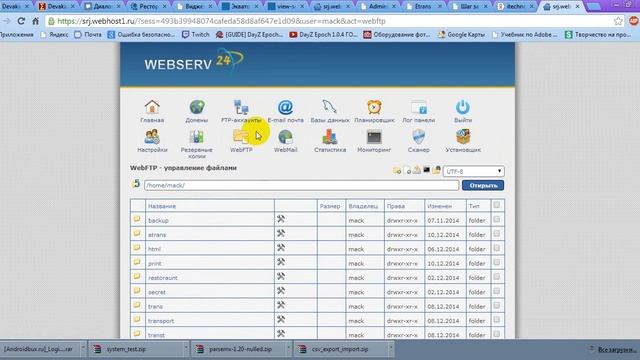Open csv_export_import.zip from the downloads bar
This screenshot has width=640, height=360.
(340, 349)
